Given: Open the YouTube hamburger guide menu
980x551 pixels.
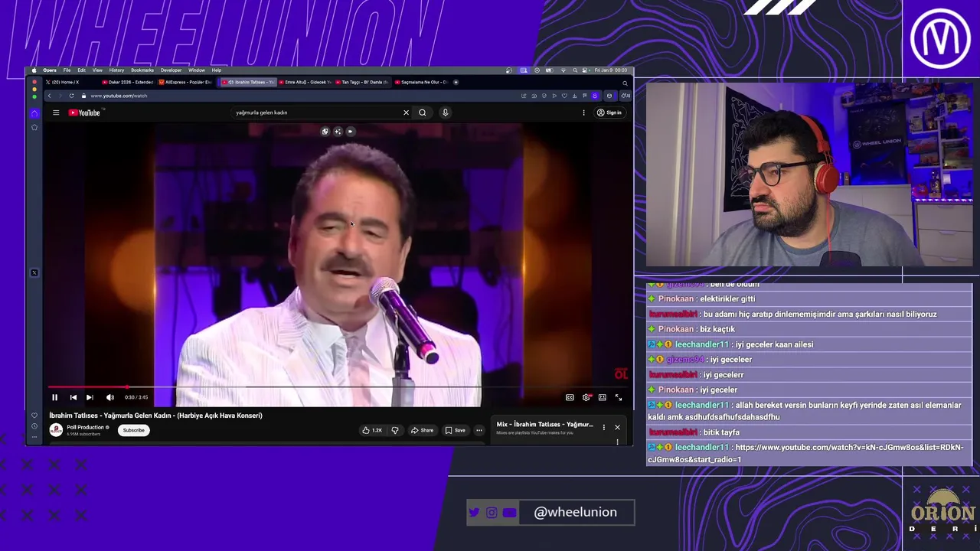Looking at the screenshot, I should point(56,112).
